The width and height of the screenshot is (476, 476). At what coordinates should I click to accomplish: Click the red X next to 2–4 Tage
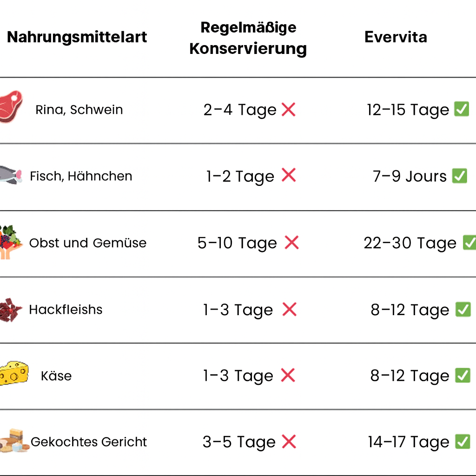pos(289,110)
